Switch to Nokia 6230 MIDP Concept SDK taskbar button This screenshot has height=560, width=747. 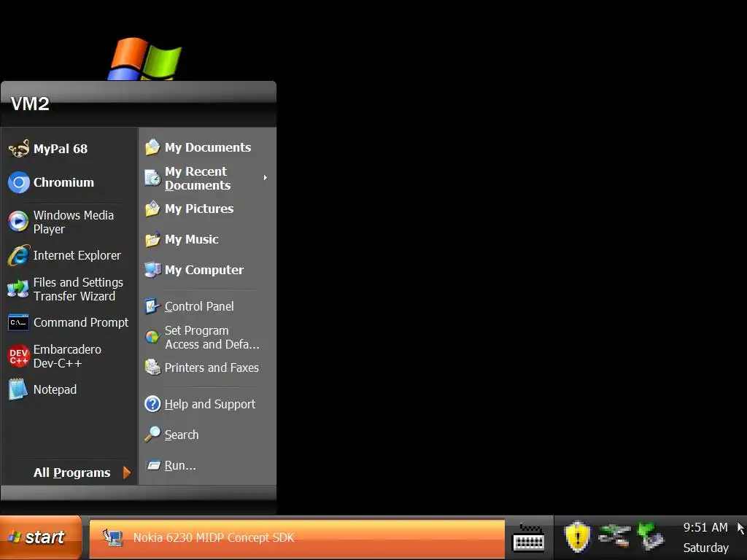point(298,538)
